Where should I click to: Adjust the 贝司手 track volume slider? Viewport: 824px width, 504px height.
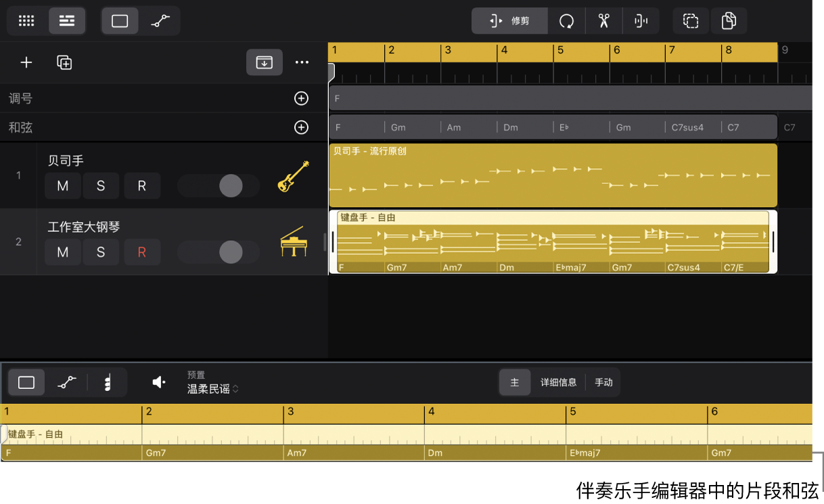tap(219, 186)
